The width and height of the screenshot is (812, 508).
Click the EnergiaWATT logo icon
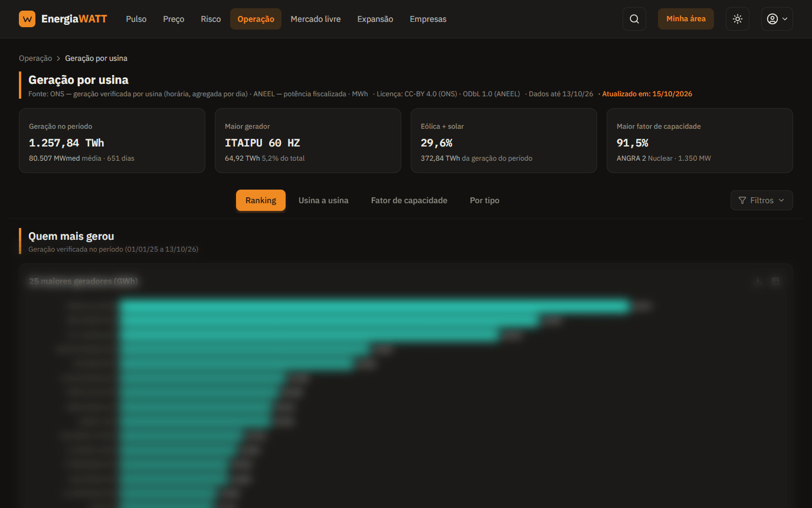[x=27, y=19]
